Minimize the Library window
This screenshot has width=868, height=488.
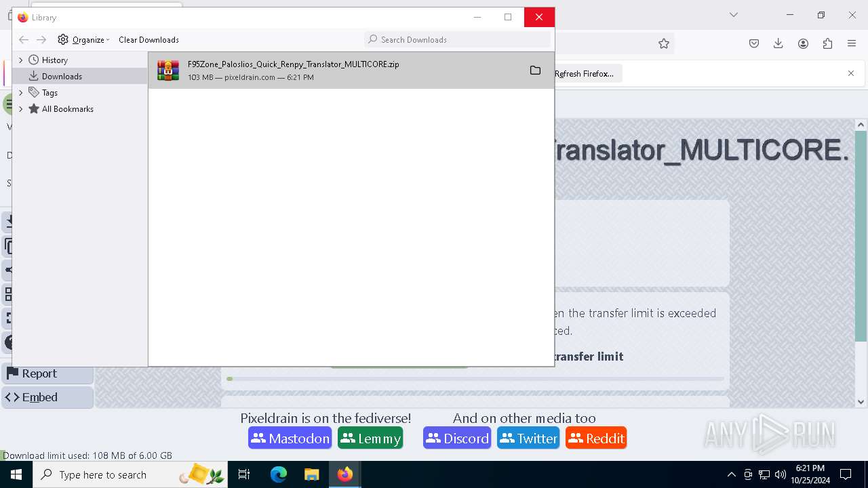click(477, 17)
